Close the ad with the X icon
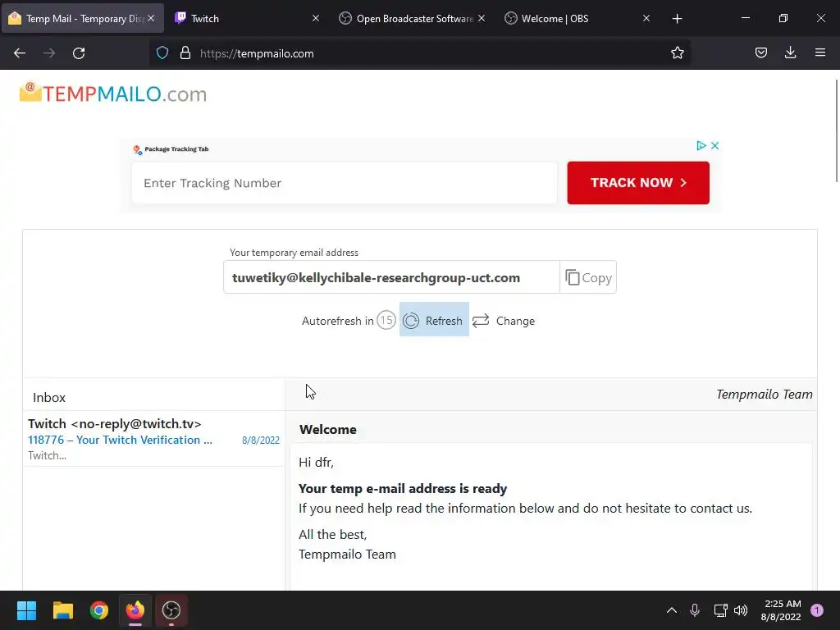The height and width of the screenshot is (630, 840). (714, 146)
